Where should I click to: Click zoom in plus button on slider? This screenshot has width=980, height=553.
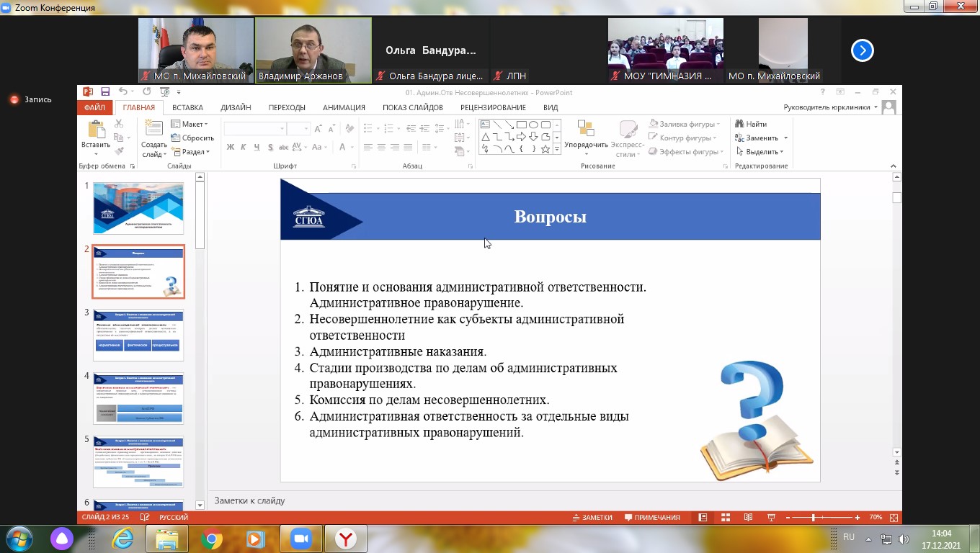coord(857,517)
